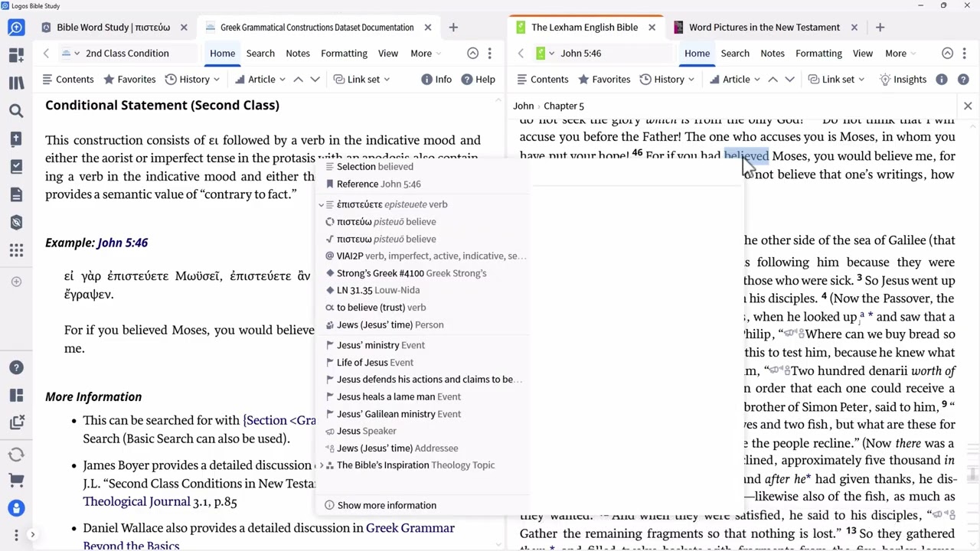Expand the sidebar with the bottom arrow button
980x551 pixels.
coord(32,535)
